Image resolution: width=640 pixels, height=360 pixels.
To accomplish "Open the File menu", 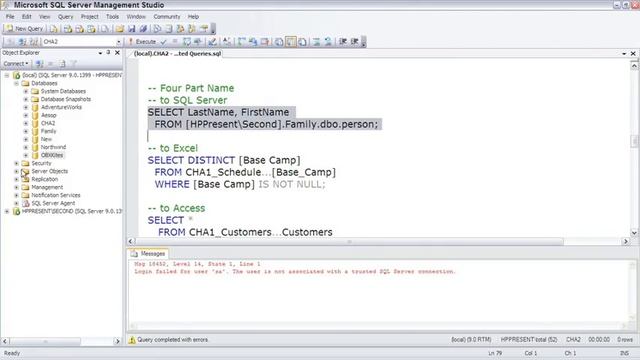I will pos(10,17).
